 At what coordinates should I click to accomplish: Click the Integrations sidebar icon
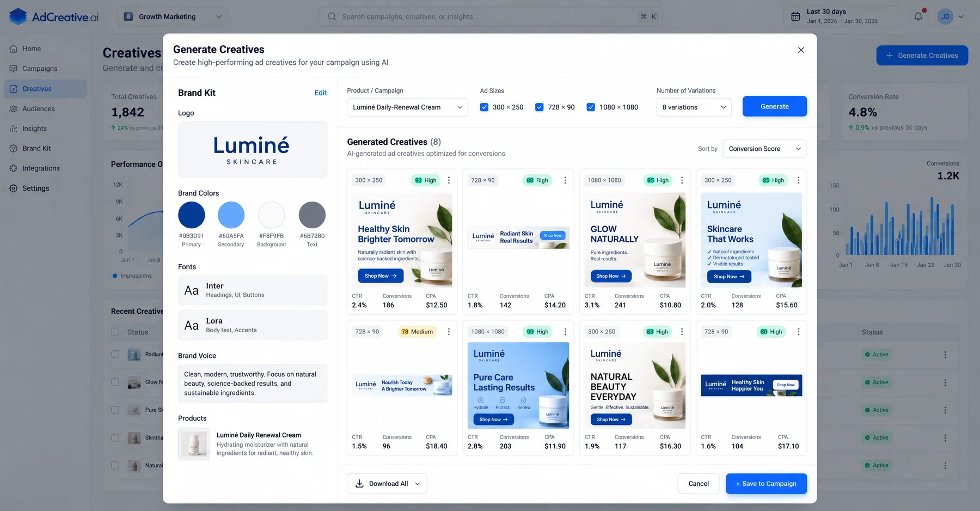pyautogui.click(x=14, y=168)
